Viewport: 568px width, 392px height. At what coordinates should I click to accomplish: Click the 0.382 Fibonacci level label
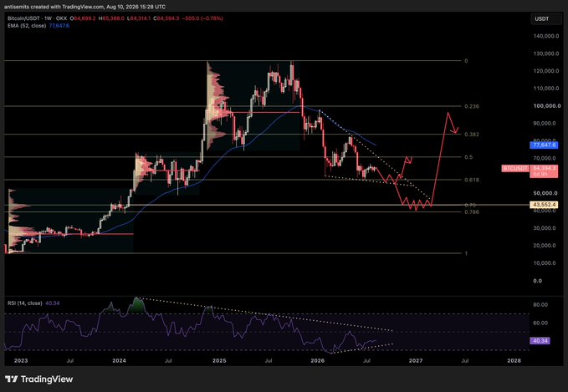click(471, 135)
